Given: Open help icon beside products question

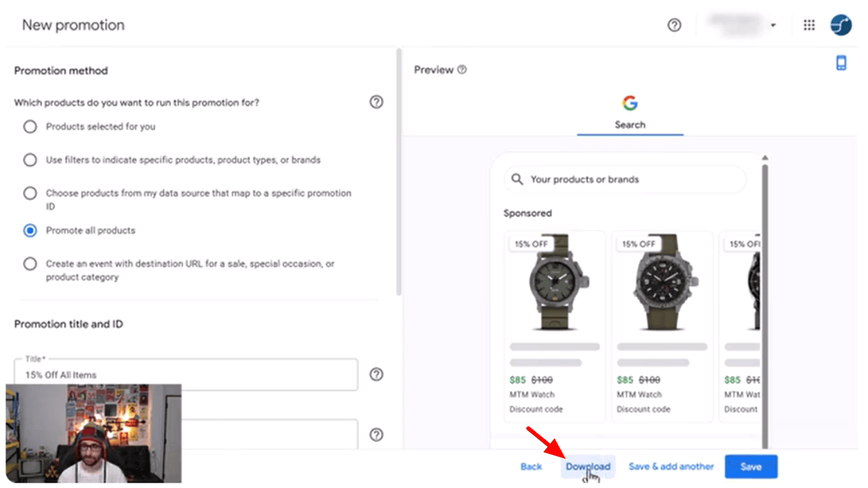Looking at the screenshot, I should coord(376,102).
